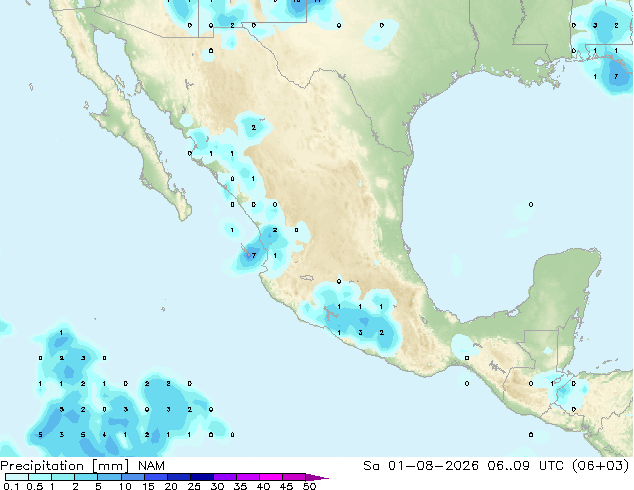Click the "0.5" legend scale label
This screenshot has width=634, height=490.
pos(35,486)
